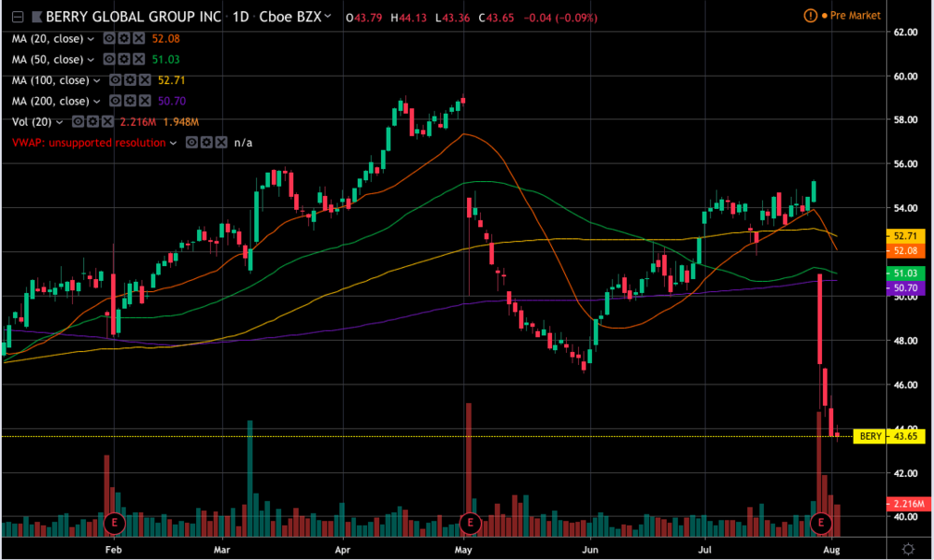This screenshot has width=934, height=560.
Task: Click the May earnings E marker
Action: [469, 521]
